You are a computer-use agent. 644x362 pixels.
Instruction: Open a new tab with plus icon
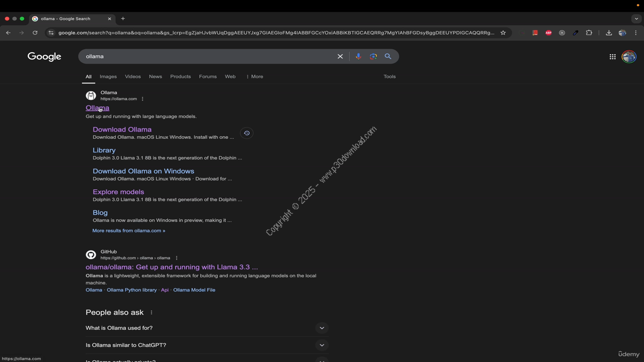click(123, 19)
